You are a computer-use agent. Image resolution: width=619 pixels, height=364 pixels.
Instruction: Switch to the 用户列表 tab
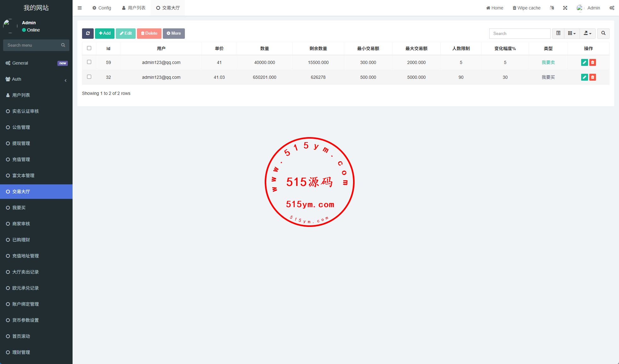(134, 8)
